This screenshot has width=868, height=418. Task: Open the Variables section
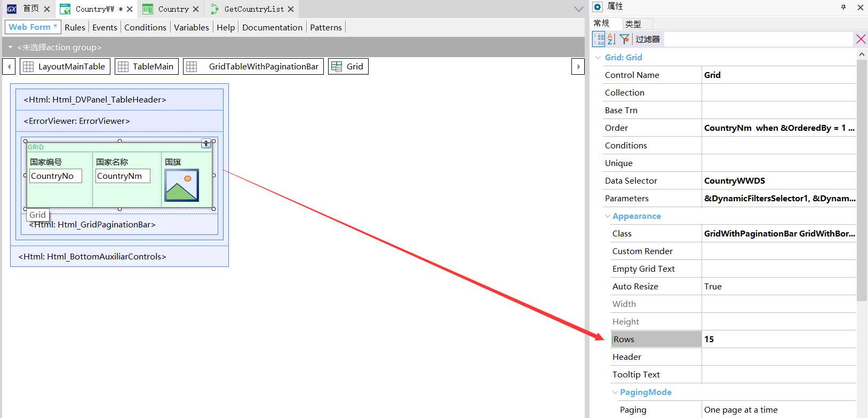tap(191, 27)
